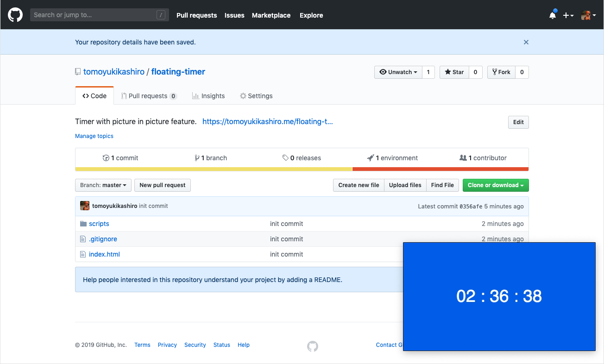Screen dimensions: 604x364
Task: Select the branch icon next to 1 branch
Action: point(197,157)
